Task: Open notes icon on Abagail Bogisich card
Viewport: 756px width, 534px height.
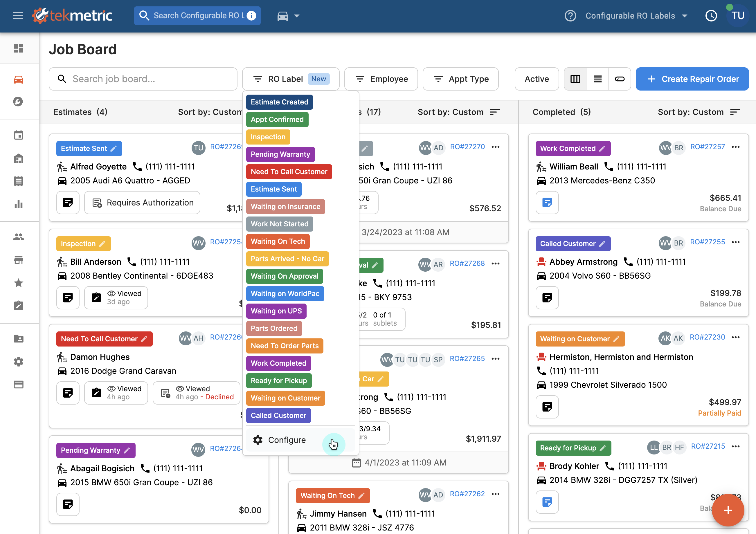Action: [x=68, y=504]
